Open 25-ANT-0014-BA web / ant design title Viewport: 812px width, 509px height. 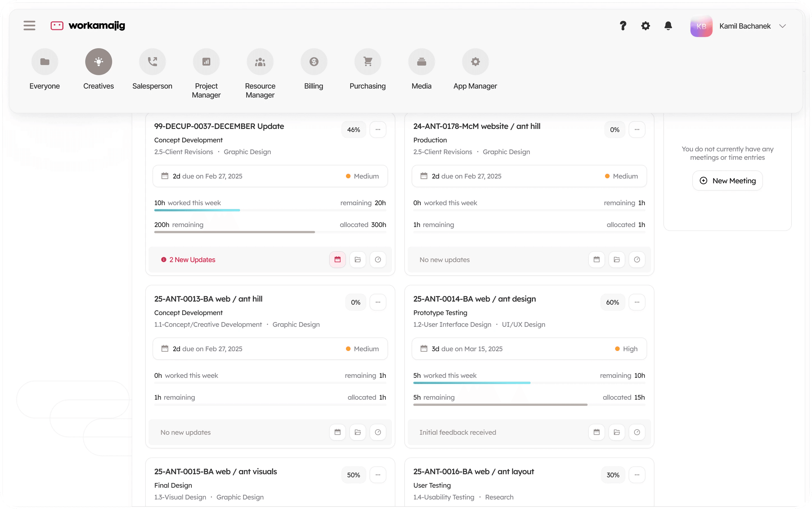point(475,299)
